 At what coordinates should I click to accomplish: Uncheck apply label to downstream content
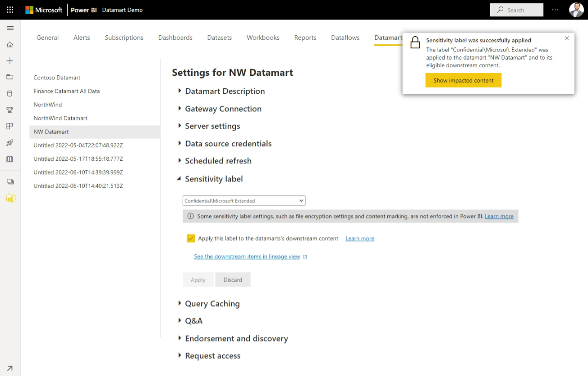click(191, 238)
